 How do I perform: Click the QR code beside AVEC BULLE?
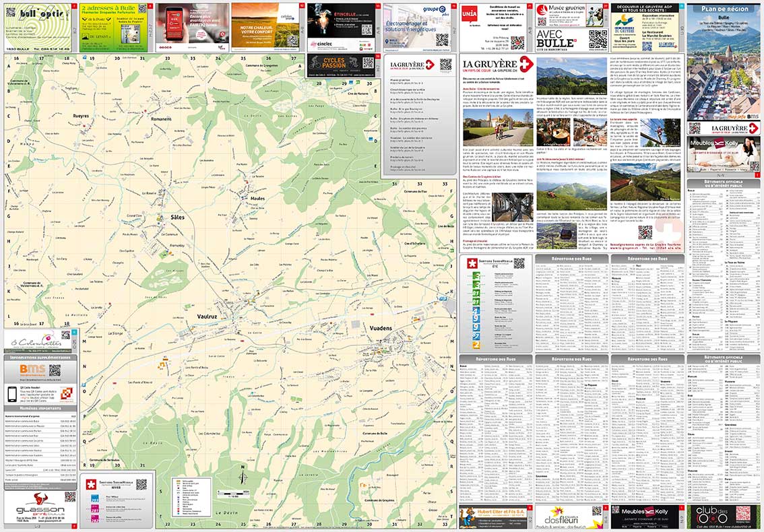[x=598, y=39]
